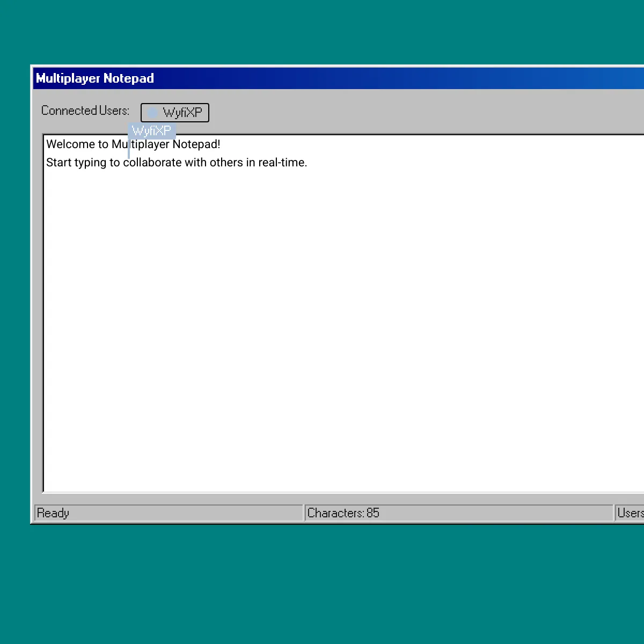Click the blue dot in the WyfiXP badge
Screen dimensions: 644x644
[152, 113]
